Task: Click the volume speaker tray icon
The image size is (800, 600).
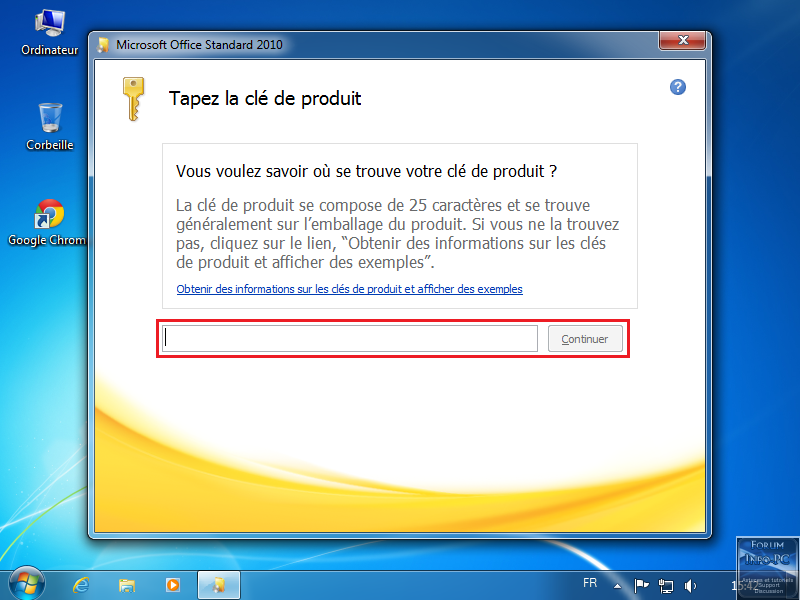Action: point(690,586)
